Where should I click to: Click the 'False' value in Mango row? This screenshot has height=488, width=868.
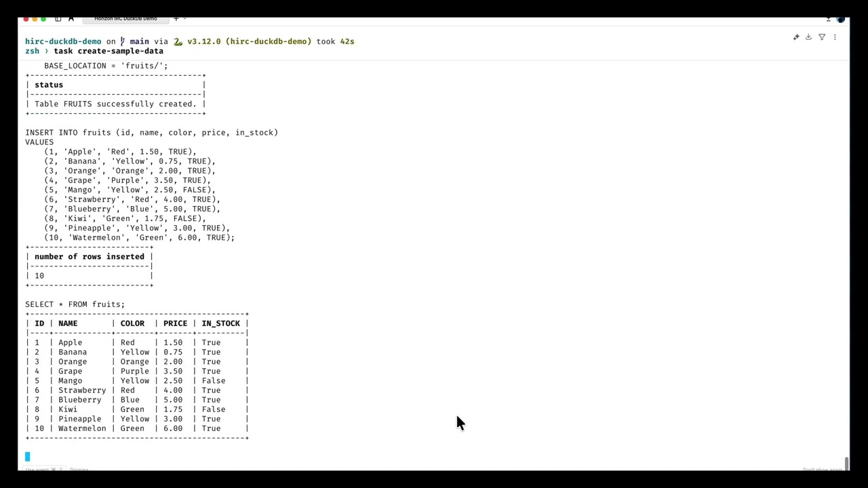(213, 380)
